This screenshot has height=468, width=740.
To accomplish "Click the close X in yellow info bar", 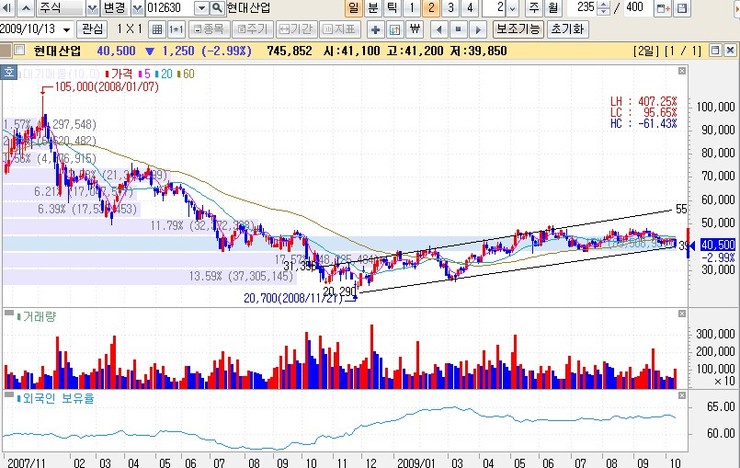I will [x=730, y=50].
